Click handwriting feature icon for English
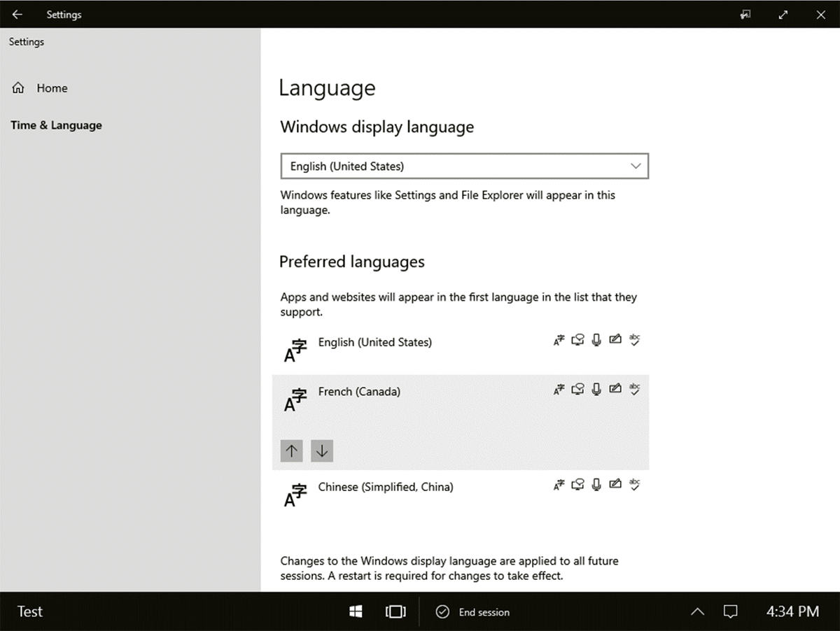 [615, 340]
